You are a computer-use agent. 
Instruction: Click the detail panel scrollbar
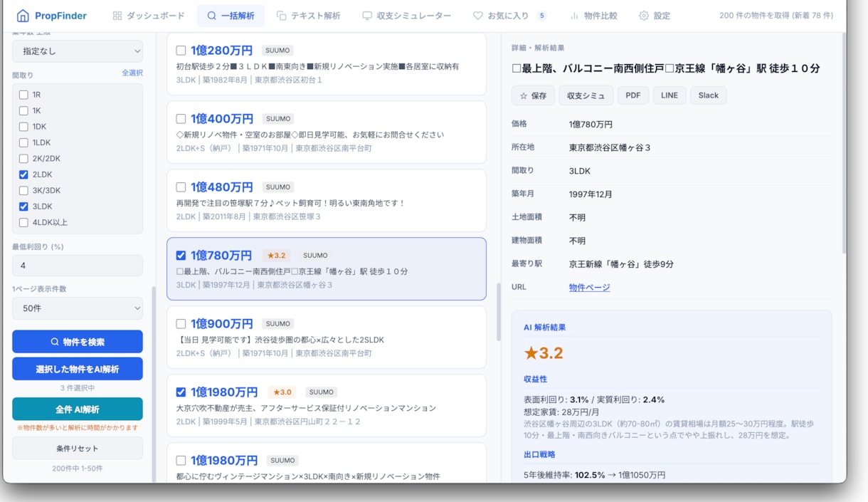point(844,142)
